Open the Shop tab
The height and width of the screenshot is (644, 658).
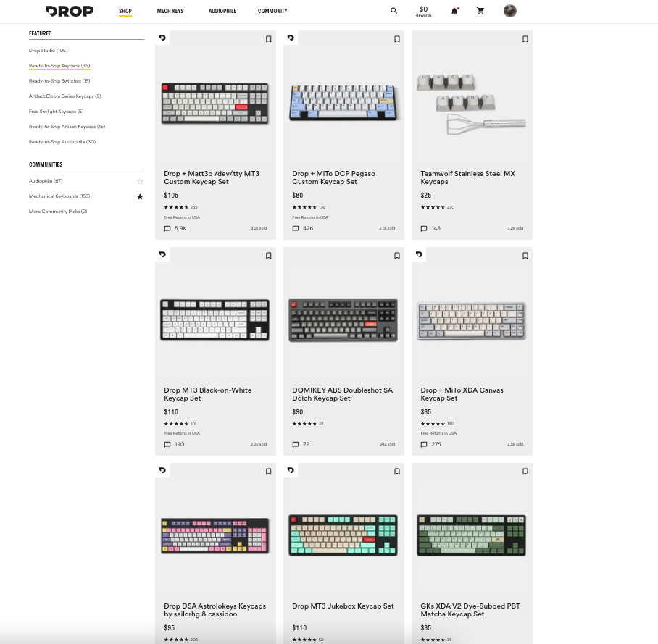coord(125,11)
